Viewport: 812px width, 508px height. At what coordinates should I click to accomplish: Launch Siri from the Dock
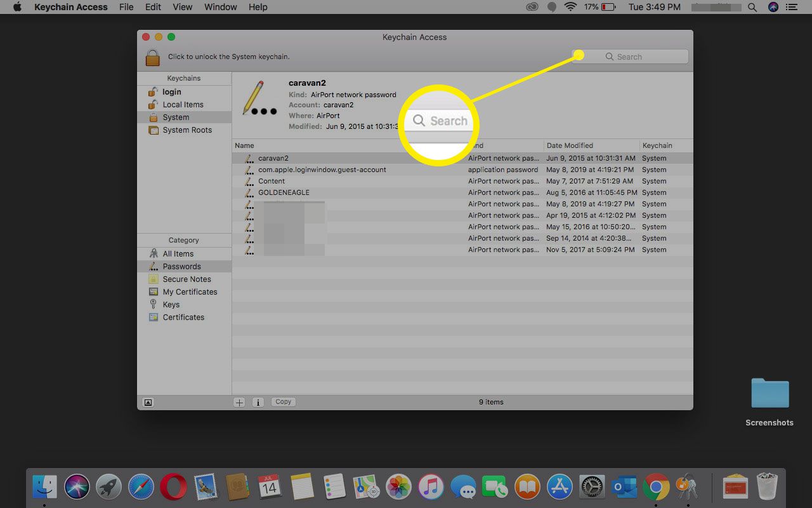77,488
